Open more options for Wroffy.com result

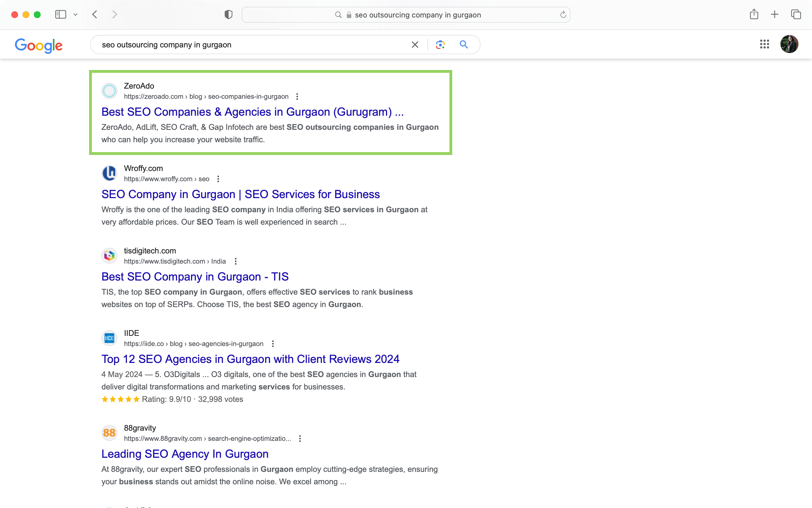click(x=218, y=179)
